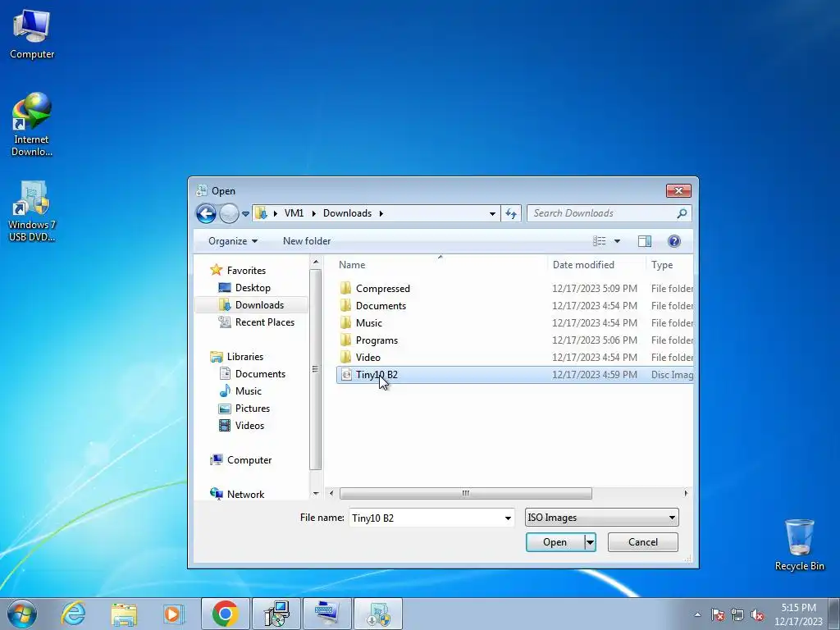Click the muted volume tray icon

pyautogui.click(x=757, y=615)
